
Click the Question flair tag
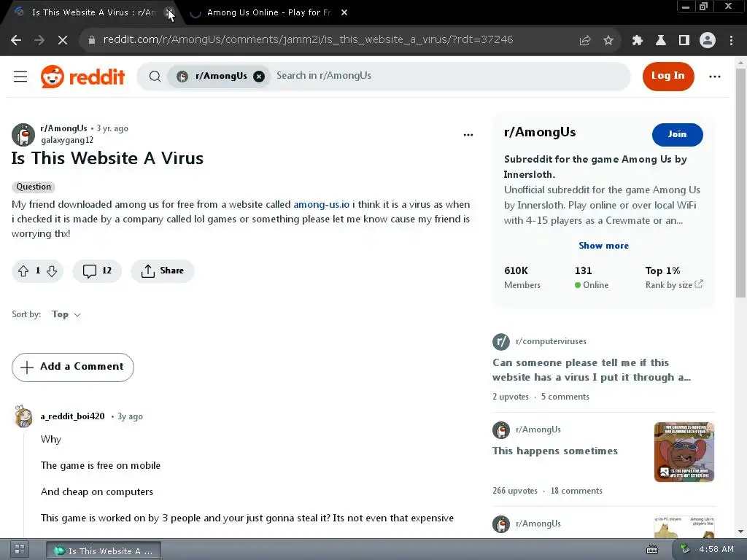(x=34, y=187)
